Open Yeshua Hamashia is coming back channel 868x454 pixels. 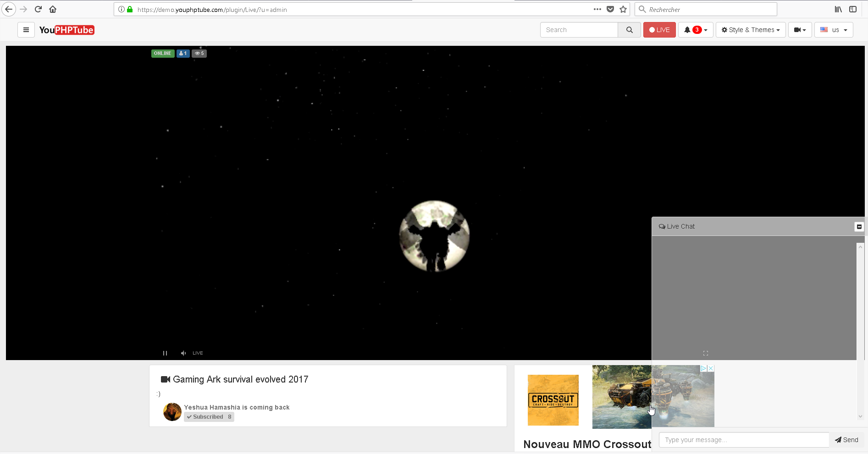237,407
